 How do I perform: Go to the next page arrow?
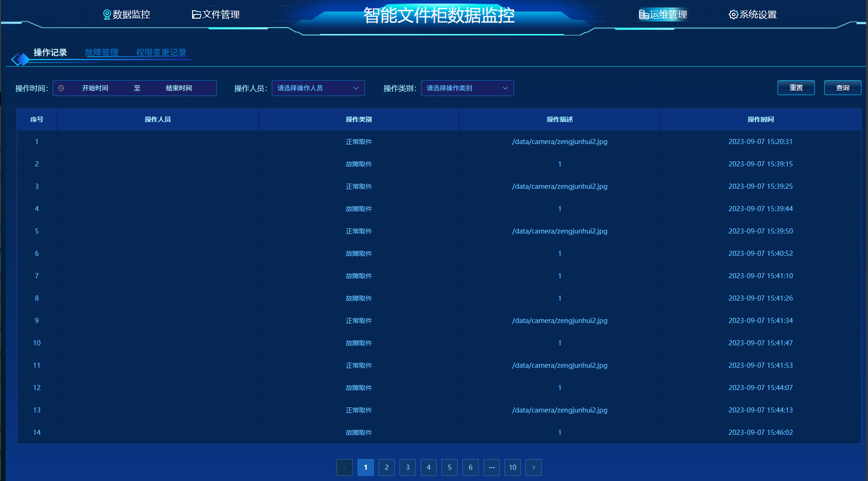(533, 467)
